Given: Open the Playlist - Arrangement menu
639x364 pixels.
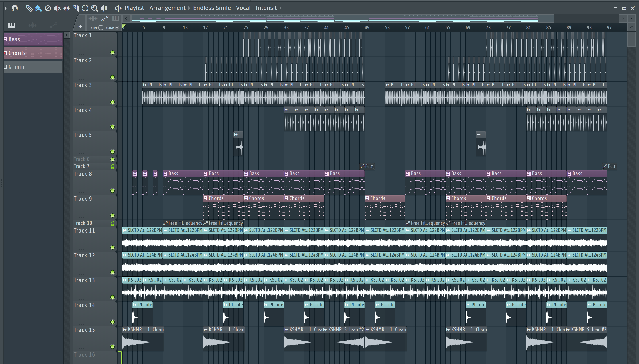Looking at the screenshot, I should coord(155,8).
